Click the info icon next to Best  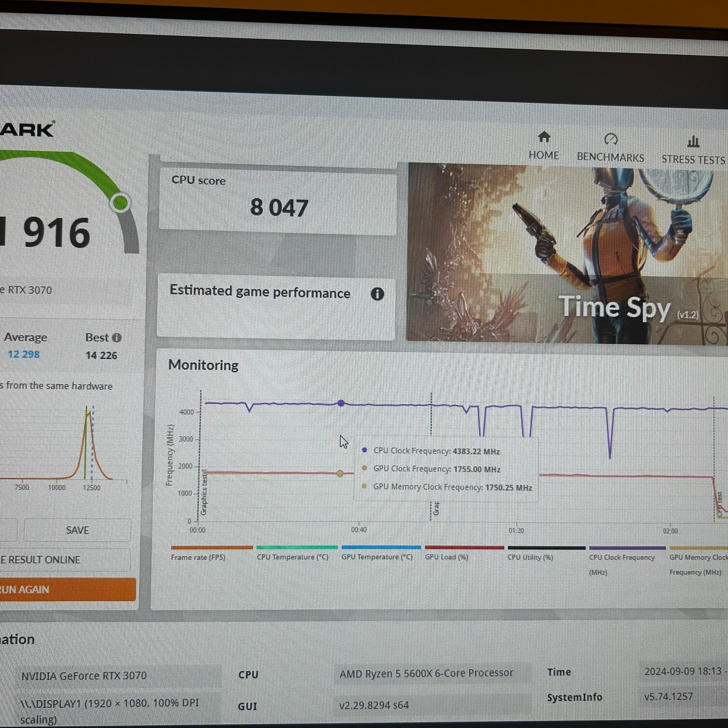tap(117, 338)
